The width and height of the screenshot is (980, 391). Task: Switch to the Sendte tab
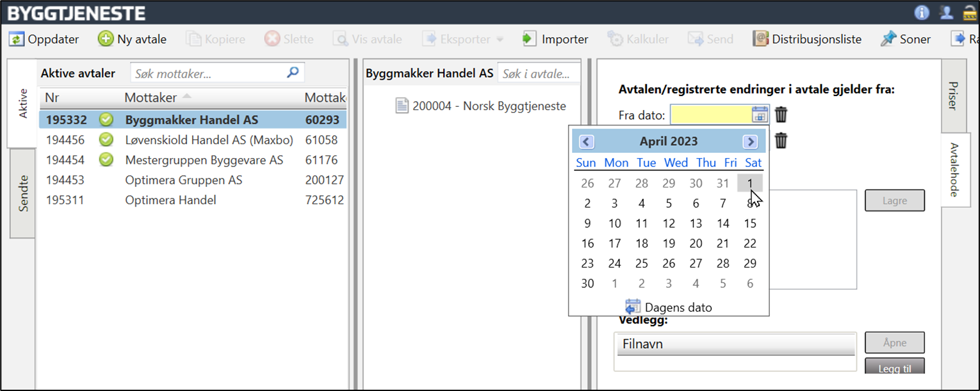click(x=23, y=193)
